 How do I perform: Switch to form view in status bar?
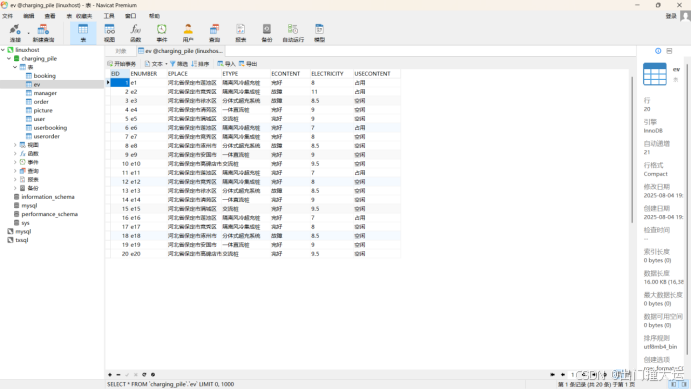[684, 385]
